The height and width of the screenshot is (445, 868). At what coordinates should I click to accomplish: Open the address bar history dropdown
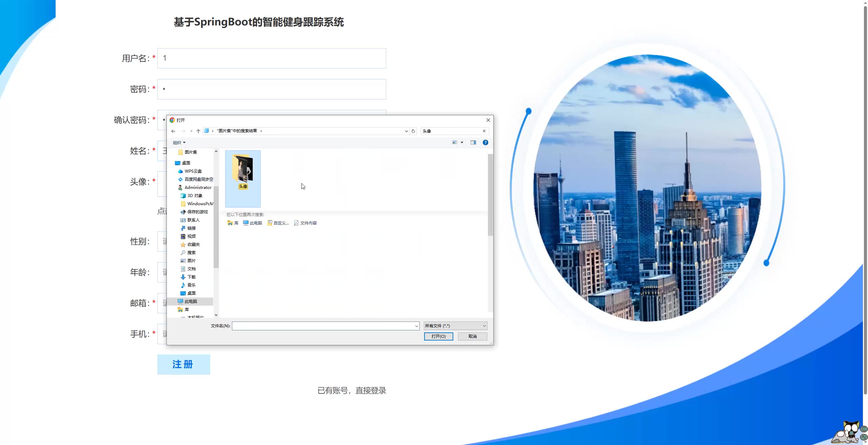coord(406,131)
